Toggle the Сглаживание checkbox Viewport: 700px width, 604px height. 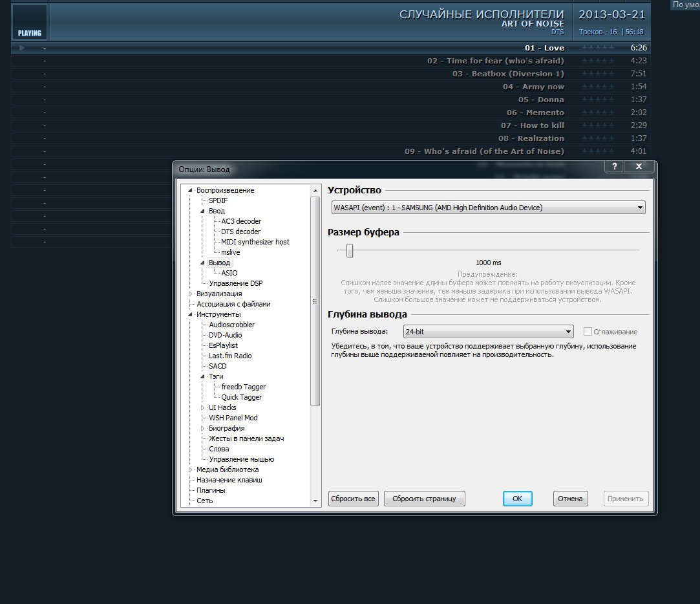(588, 332)
